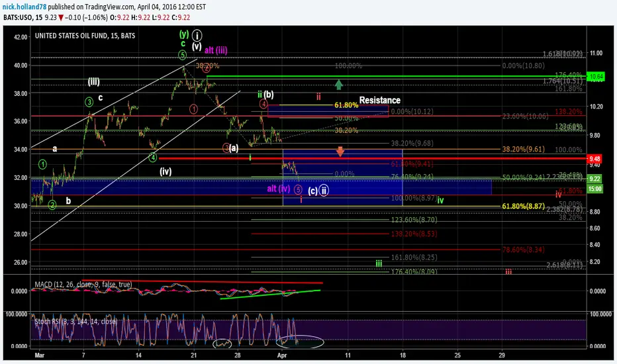
Task: Select the magenta alt (iv) label
Action: click(279, 189)
